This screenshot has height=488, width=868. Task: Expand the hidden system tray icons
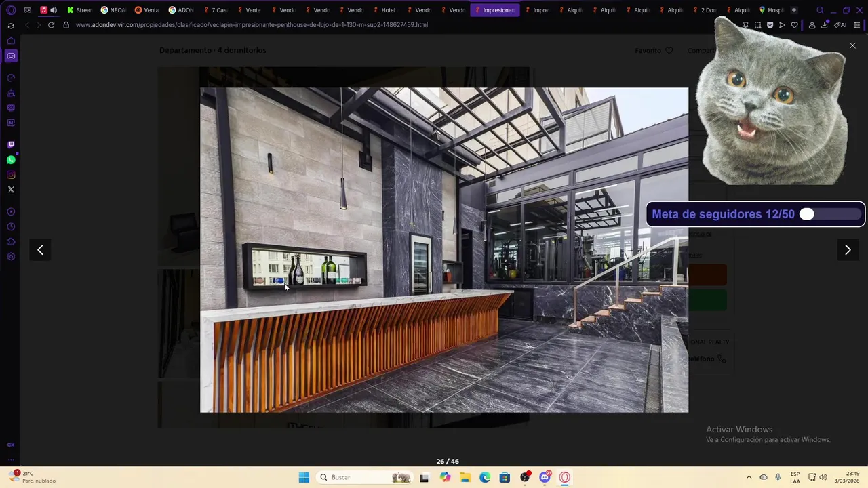749,478
